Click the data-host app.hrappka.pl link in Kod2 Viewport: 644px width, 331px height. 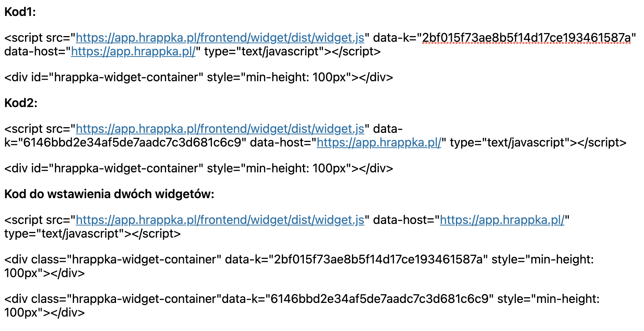point(379,142)
